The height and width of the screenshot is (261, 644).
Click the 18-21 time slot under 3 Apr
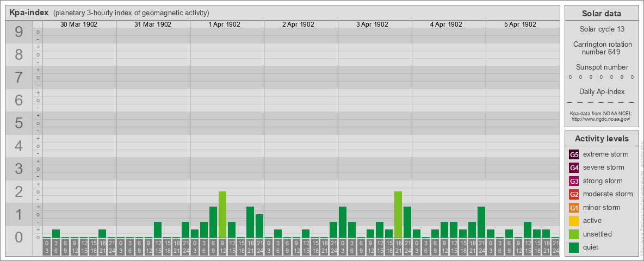click(x=398, y=247)
